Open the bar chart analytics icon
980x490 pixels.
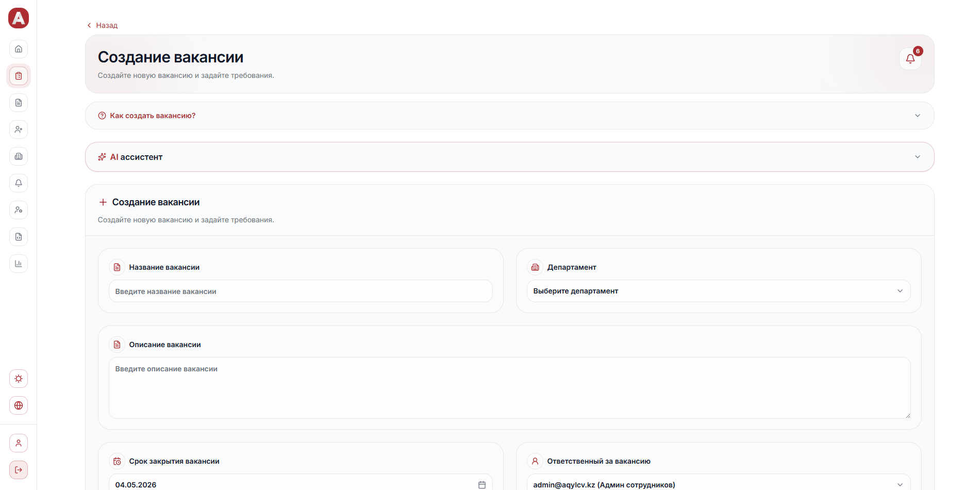pos(19,264)
